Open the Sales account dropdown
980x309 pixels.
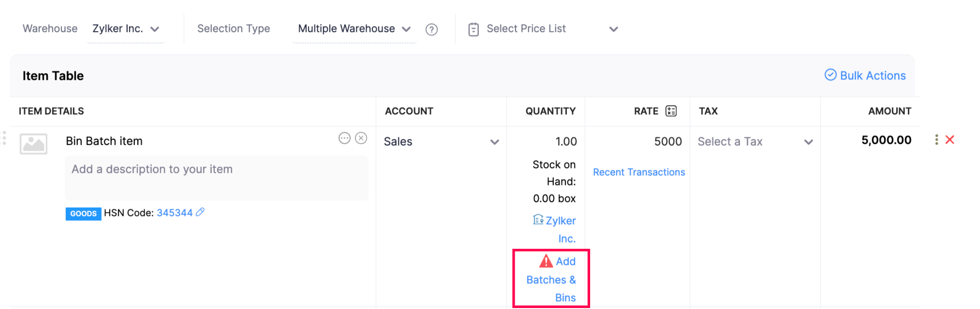click(441, 142)
